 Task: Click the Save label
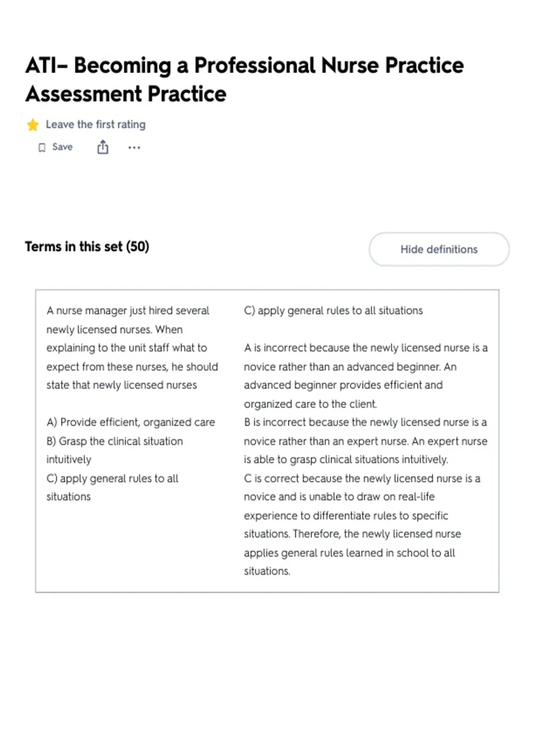click(62, 147)
